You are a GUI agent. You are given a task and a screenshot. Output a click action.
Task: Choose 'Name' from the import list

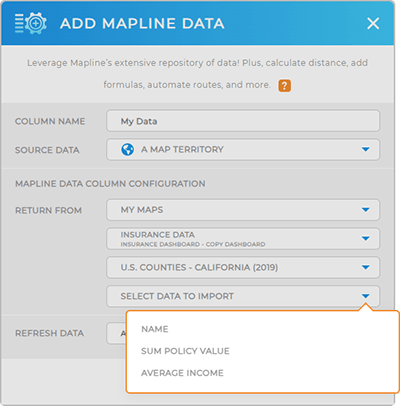pos(155,329)
